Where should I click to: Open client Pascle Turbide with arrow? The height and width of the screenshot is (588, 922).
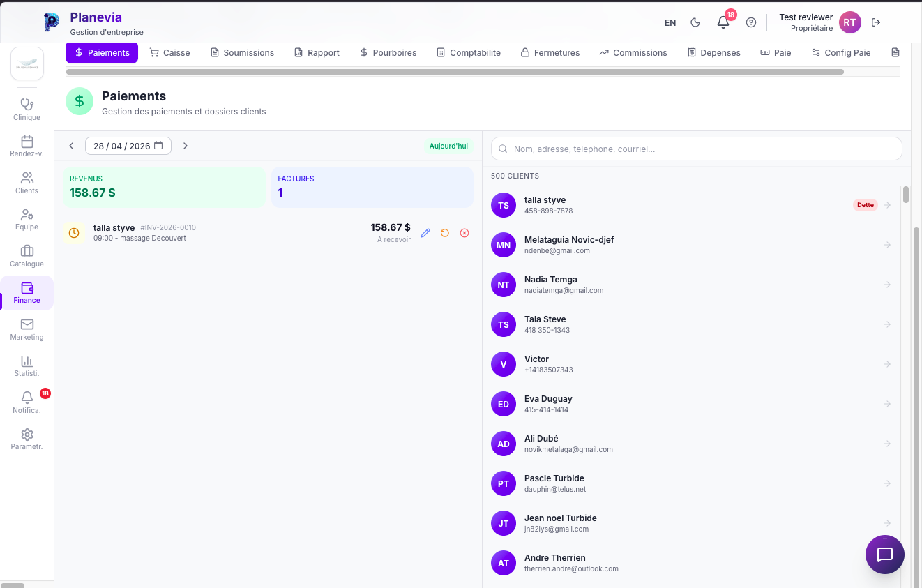click(x=887, y=483)
